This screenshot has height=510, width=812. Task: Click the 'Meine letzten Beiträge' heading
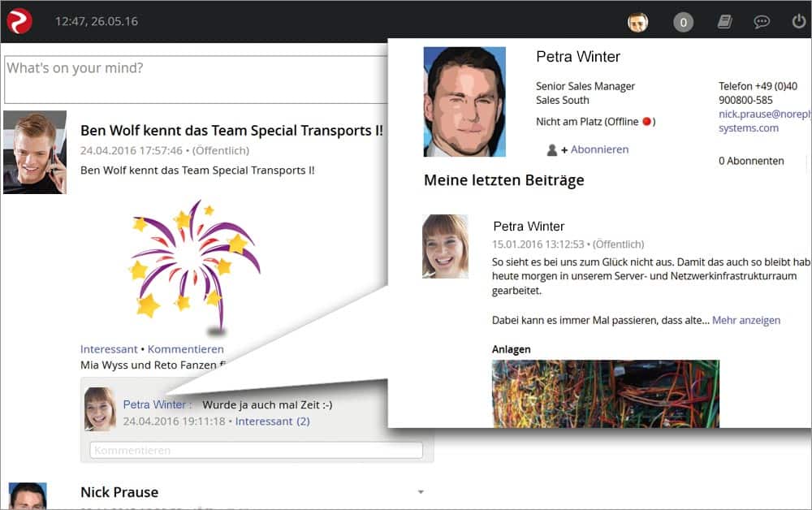(504, 180)
